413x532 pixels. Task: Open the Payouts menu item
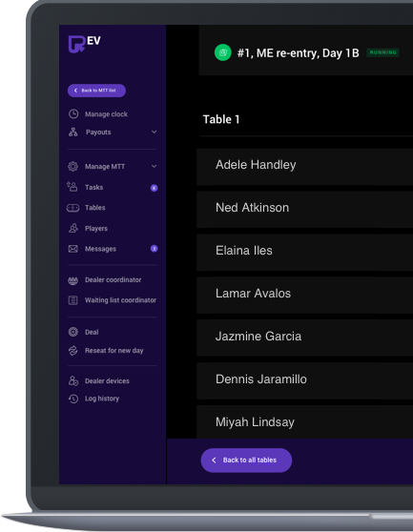tap(98, 133)
